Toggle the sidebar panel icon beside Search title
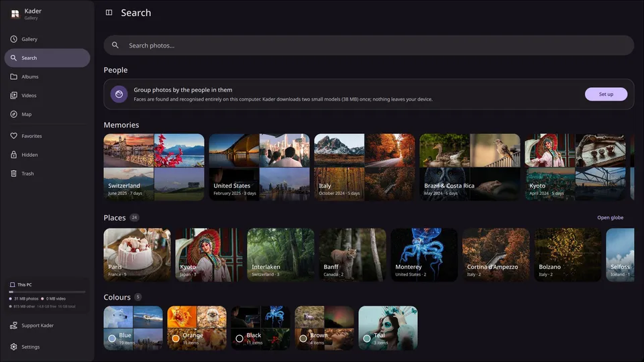Viewport: 644px width, 362px height. coord(109,12)
